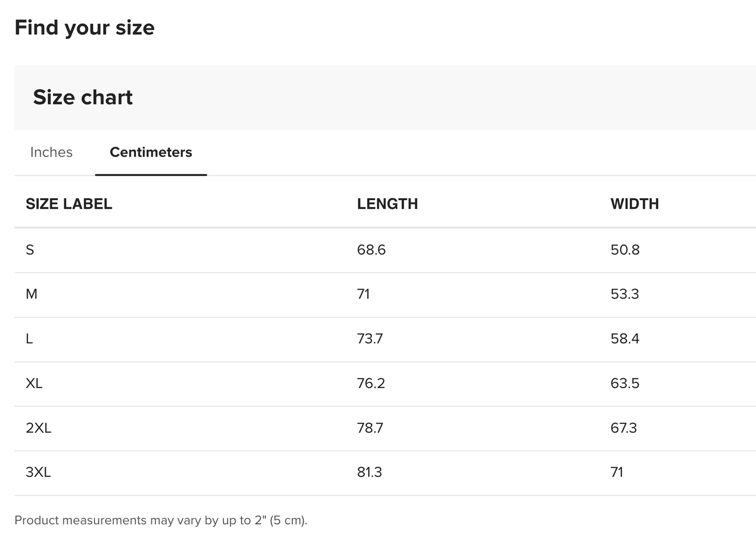The width and height of the screenshot is (756, 550).
Task: Click the Size chart heading
Action: tap(83, 97)
